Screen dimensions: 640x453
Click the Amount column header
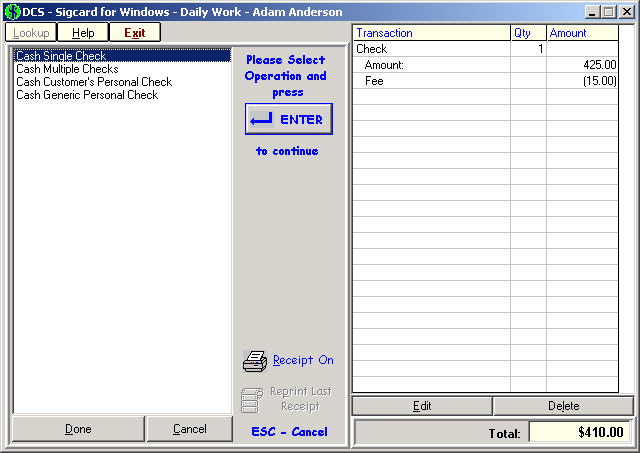pyautogui.click(x=582, y=33)
